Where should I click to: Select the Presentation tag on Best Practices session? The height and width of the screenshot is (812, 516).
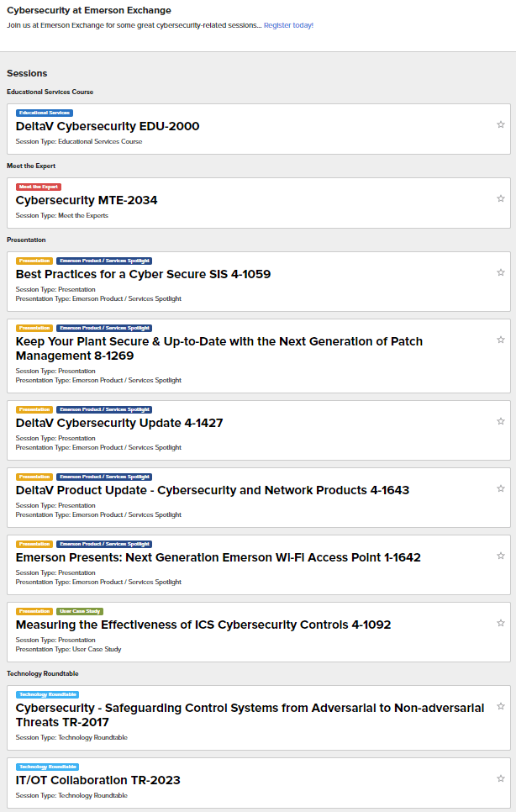coord(34,261)
